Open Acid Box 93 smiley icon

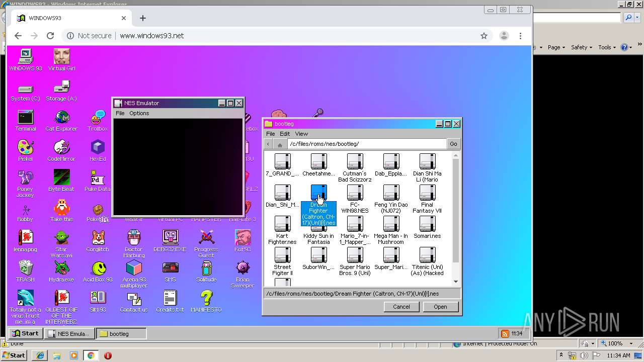tap(98, 271)
